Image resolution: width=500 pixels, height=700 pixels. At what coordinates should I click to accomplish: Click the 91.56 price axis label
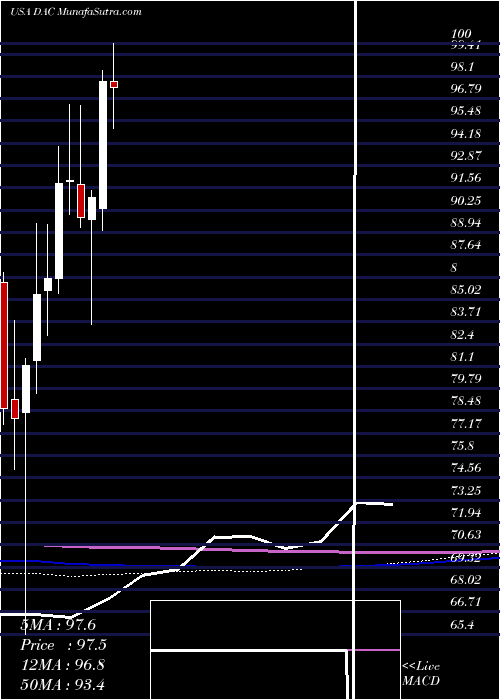tap(466, 178)
